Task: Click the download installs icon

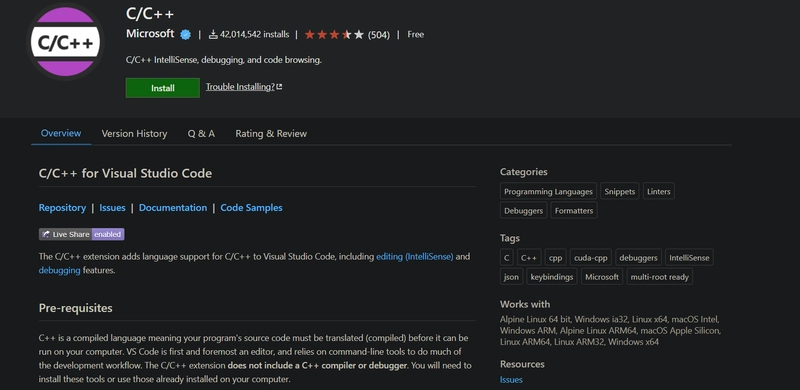Action: (x=213, y=35)
